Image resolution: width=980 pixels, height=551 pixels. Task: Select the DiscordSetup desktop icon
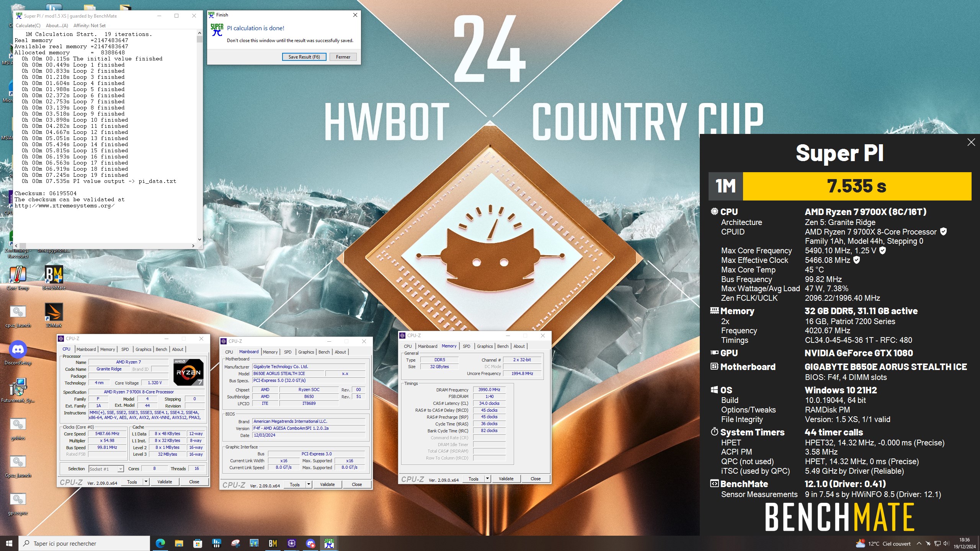pos(18,353)
